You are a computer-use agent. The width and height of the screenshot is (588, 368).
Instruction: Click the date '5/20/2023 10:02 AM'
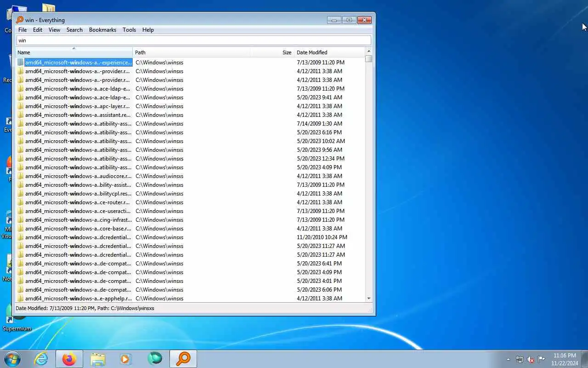coord(321,141)
